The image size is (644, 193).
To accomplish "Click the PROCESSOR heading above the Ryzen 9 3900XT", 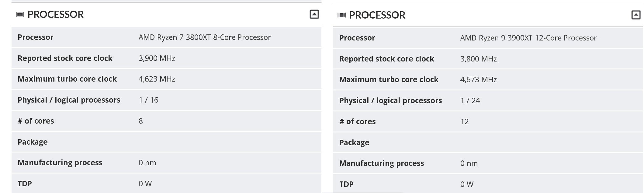I will (377, 15).
